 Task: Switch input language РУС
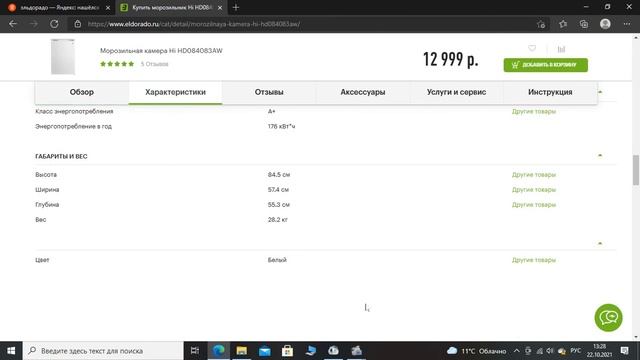click(x=576, y=351)
